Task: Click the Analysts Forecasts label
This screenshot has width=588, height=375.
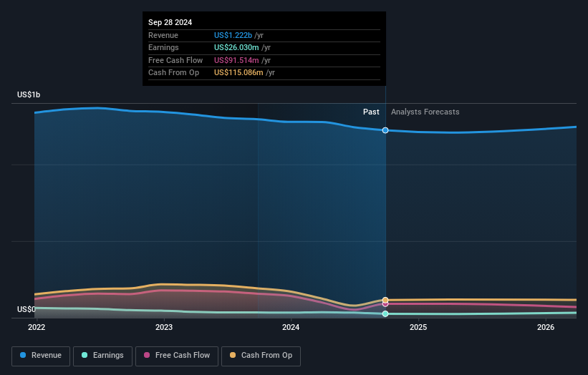Action: pos(425,112)
